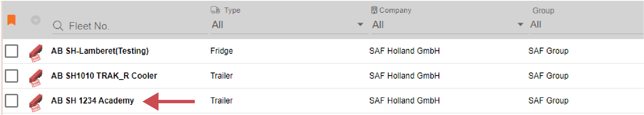The height and width of the screenshot is (115, 644).
Task: Click the Fridge type cell
Action: [222, 51]
